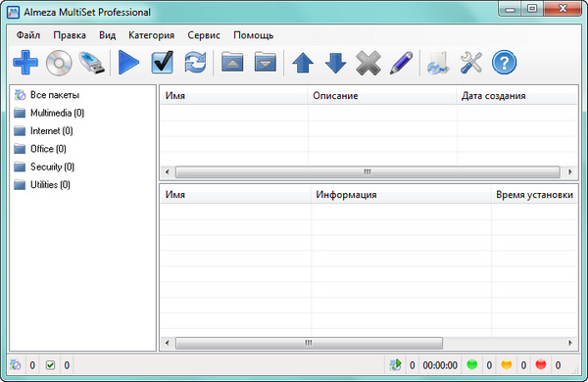Image resolution: width=588 pixels, height=382 pixels.
Task: Click upper list scroll right arrow
Action: tap(570, 172)
